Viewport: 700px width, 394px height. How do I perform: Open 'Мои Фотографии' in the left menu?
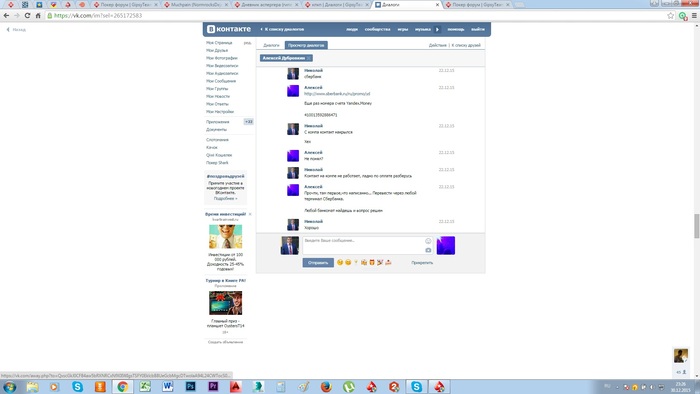coord(222,58)
